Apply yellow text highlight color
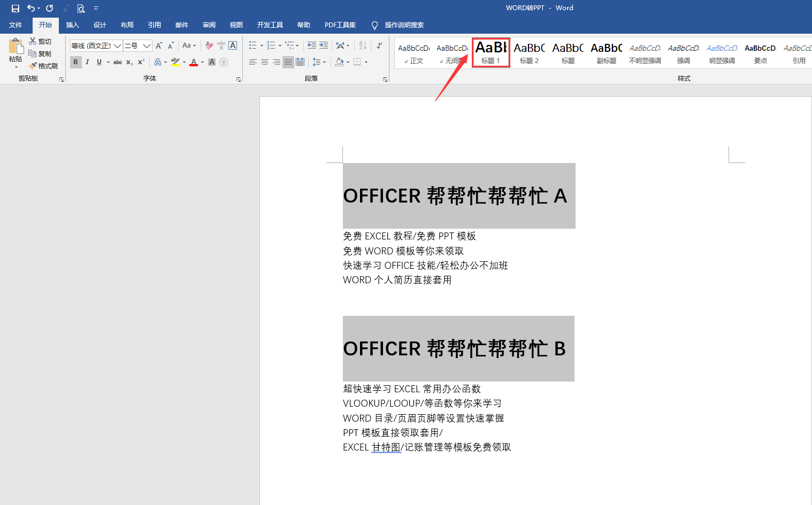This screenshot has height=505, width=812. (175, 62)
